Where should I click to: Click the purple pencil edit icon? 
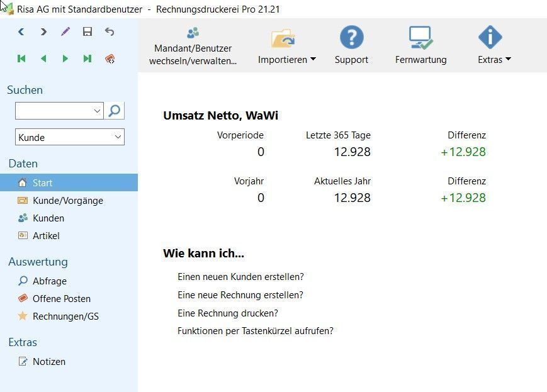(65, 31)
